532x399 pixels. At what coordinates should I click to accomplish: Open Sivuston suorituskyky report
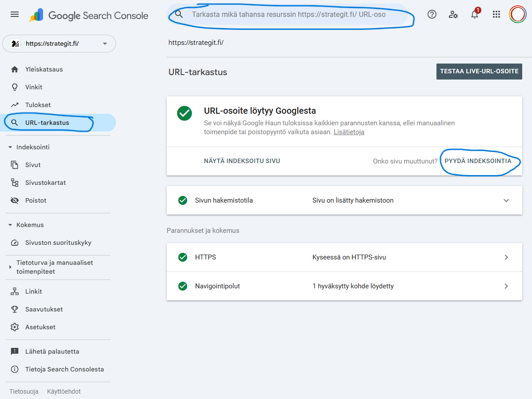point(58,243)
